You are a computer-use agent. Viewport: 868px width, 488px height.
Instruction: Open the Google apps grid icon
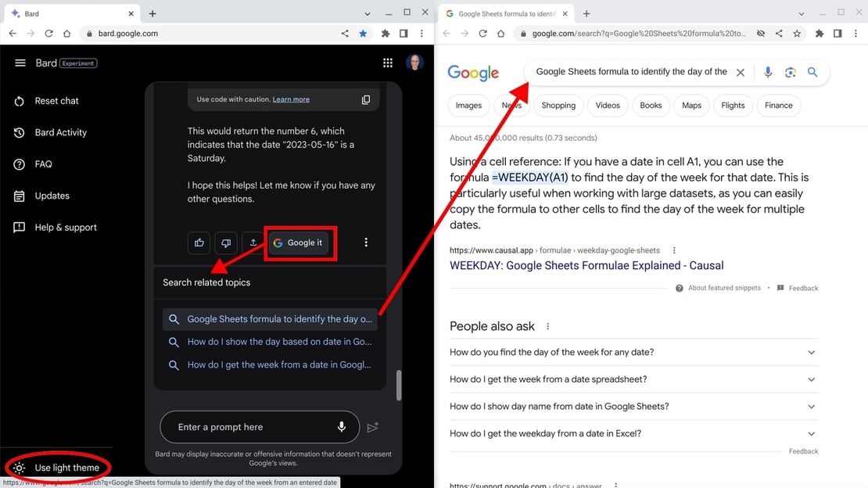(387, 63)
